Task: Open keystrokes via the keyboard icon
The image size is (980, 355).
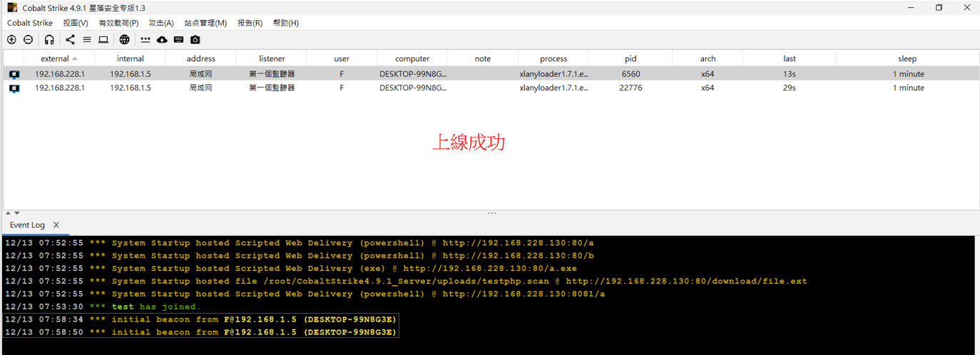Action: pos(178,40)
